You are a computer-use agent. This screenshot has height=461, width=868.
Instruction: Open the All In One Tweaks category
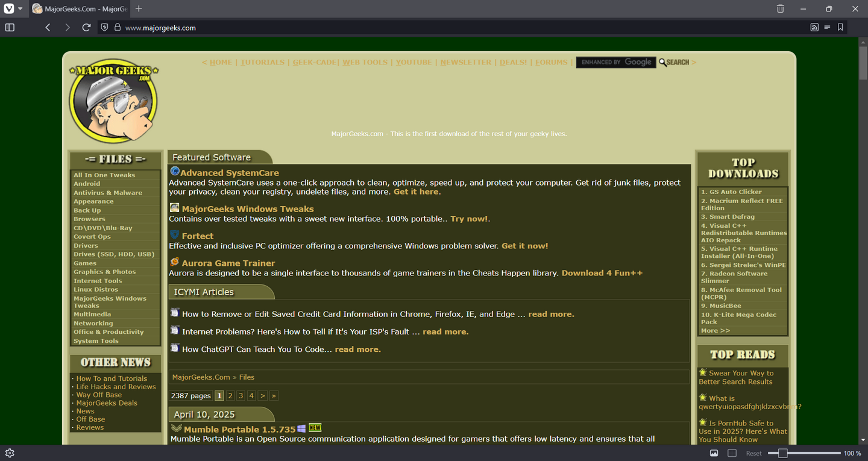click(104, 175)
